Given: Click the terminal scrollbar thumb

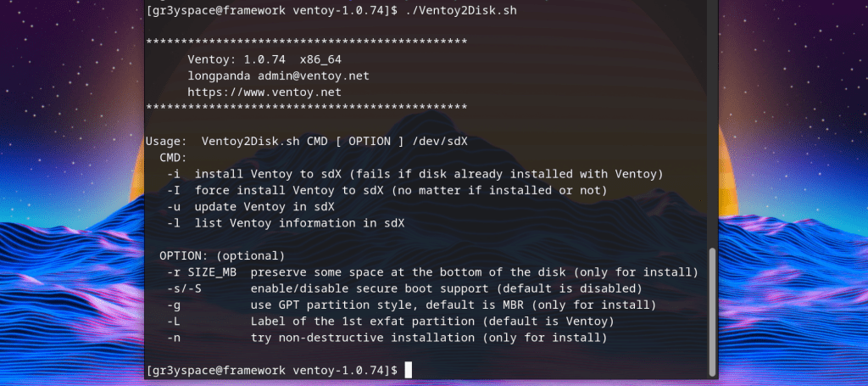Looking at the screenshot, I should click(x=712, y=310).
